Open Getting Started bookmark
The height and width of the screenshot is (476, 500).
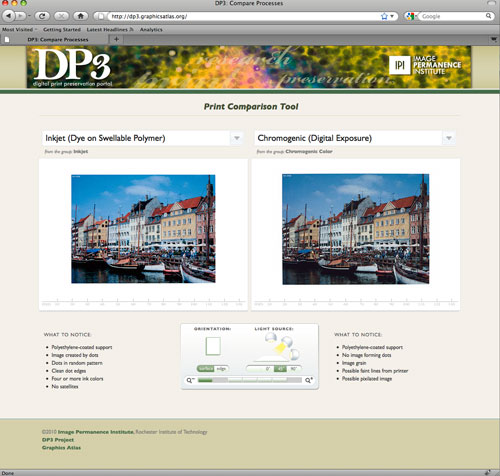click(62, 29)
